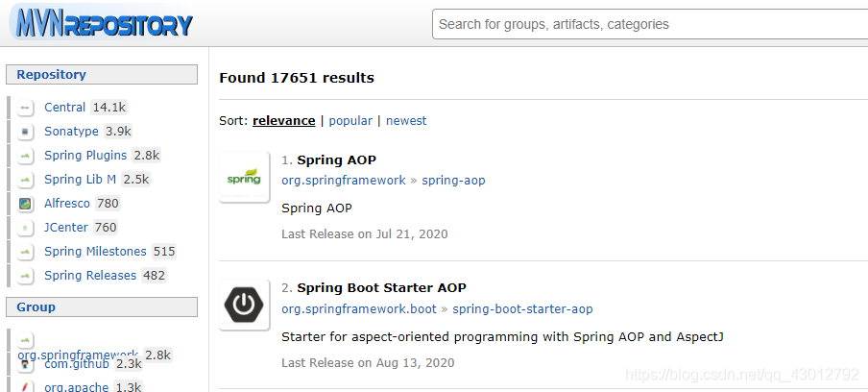This screenshot has height=392, width=868.
Task: Click the Spring Lib M repository icon
Action: [26, 180]
